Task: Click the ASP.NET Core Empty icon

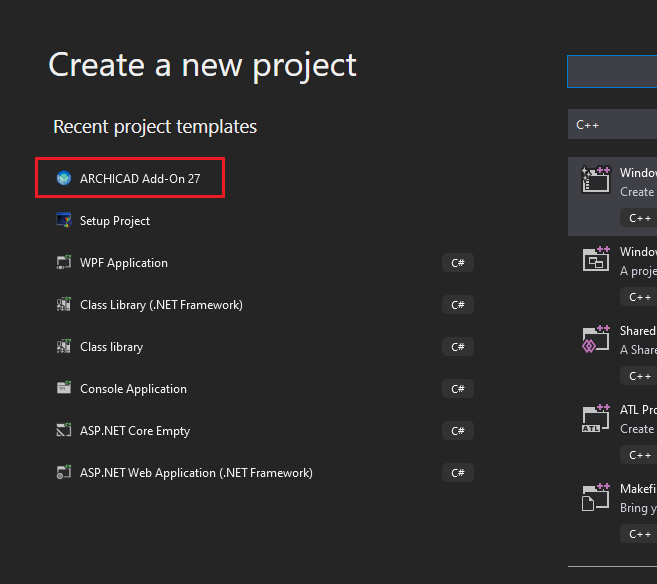Action: pyautogui.click(x=64, y=431)
